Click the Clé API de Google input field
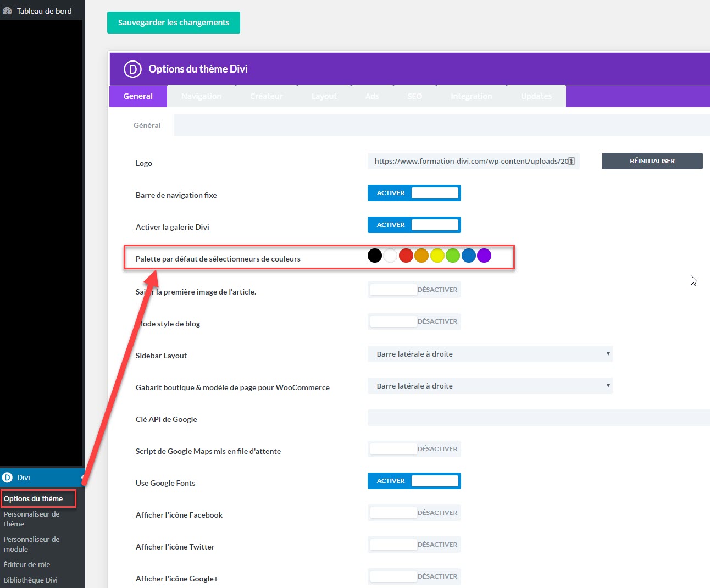The height and width of the screenshot is (588, 710). [538, 418]
